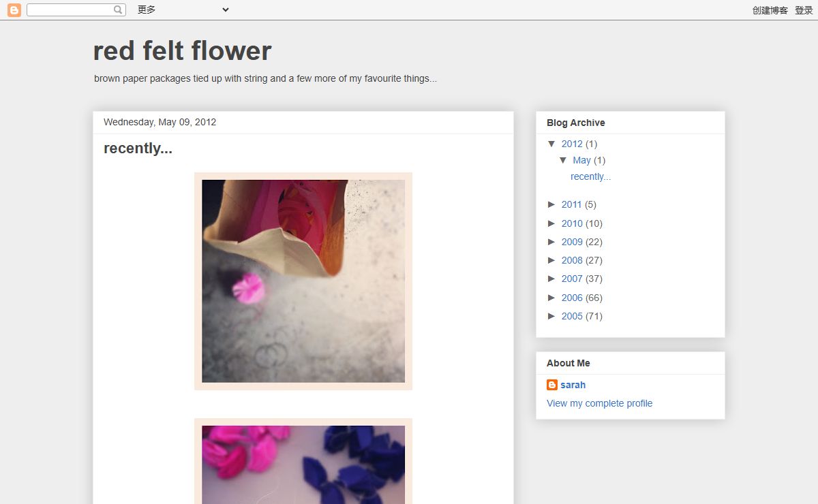
Task: Open the 2008 archive link
Action: click(572, 260)
